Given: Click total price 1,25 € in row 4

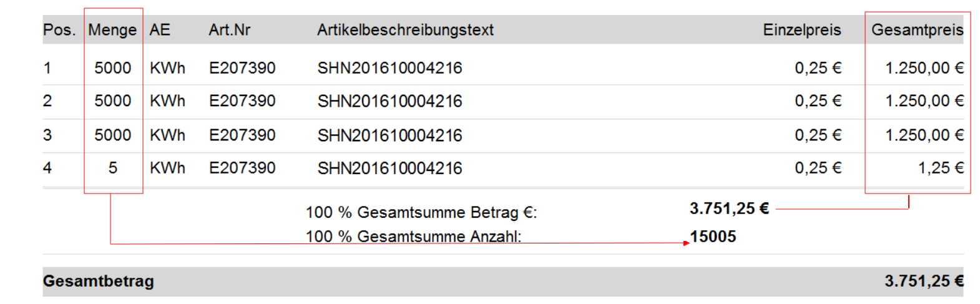Looking at the screenshot, I should [x=941, y=168].
